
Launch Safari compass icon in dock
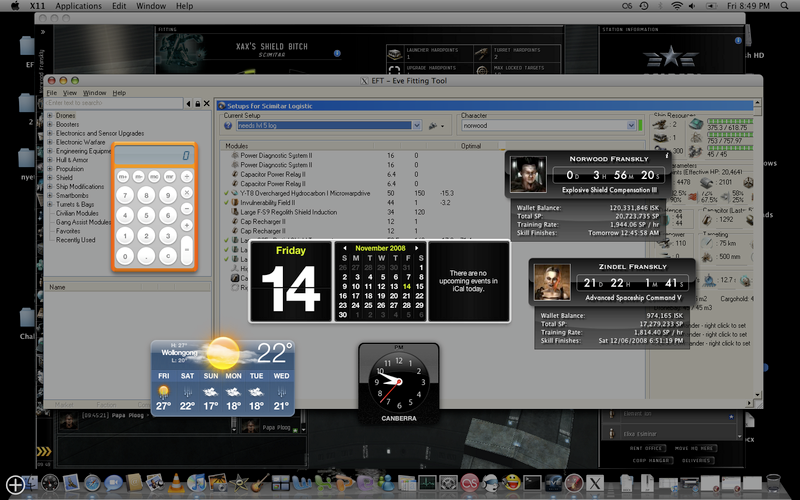tap(92, 482)
